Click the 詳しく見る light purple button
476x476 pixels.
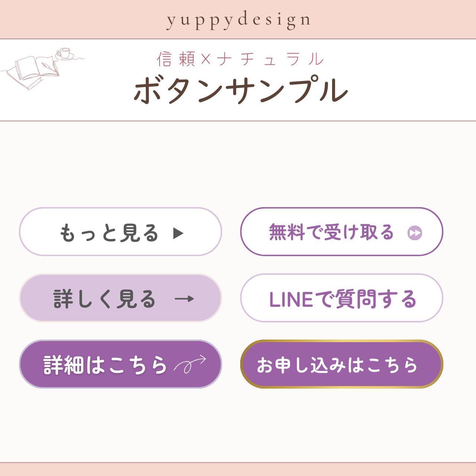120,298
